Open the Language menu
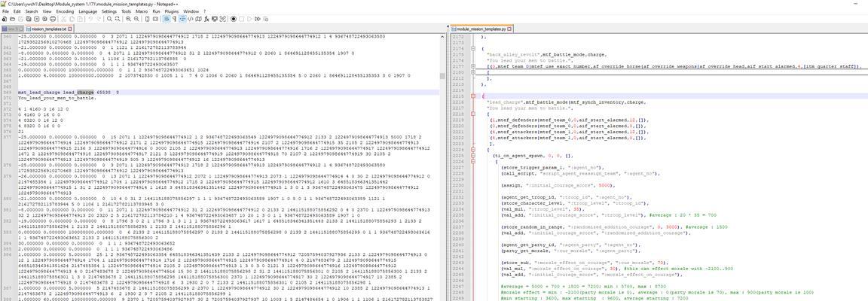 [87, 11]
